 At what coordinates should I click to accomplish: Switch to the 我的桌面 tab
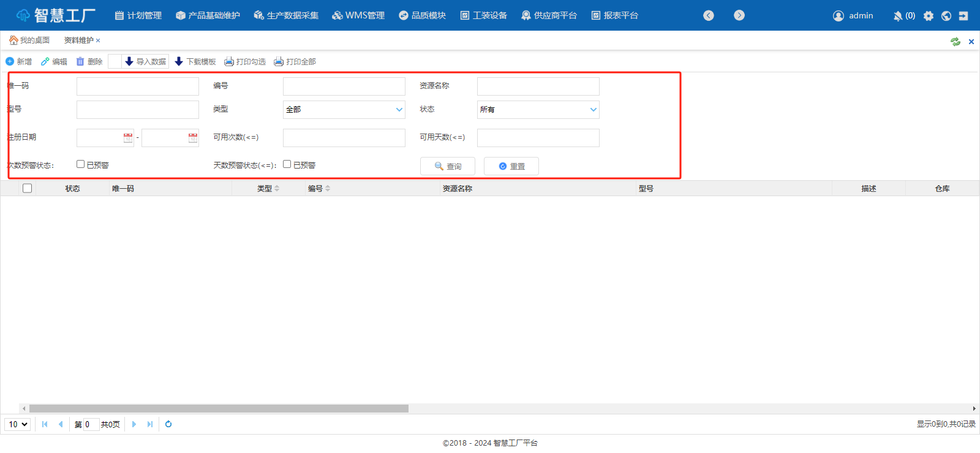(29, 40)
